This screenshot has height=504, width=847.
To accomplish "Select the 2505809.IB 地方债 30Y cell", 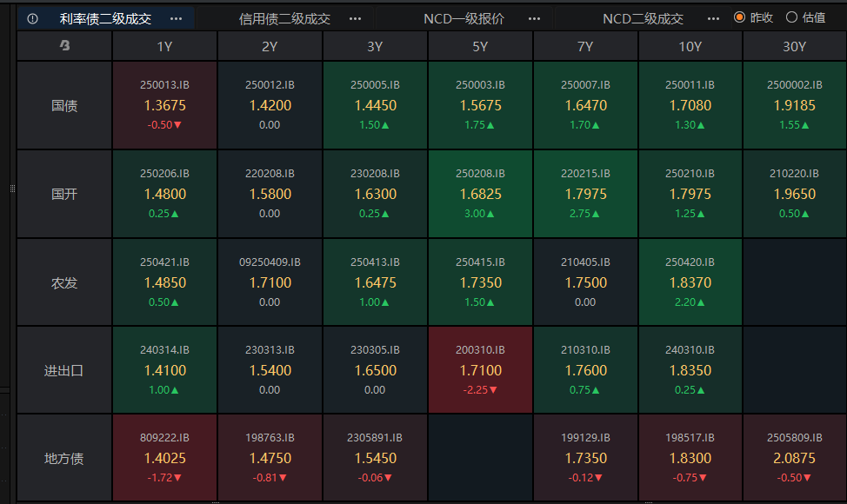I will coord(794,458).
